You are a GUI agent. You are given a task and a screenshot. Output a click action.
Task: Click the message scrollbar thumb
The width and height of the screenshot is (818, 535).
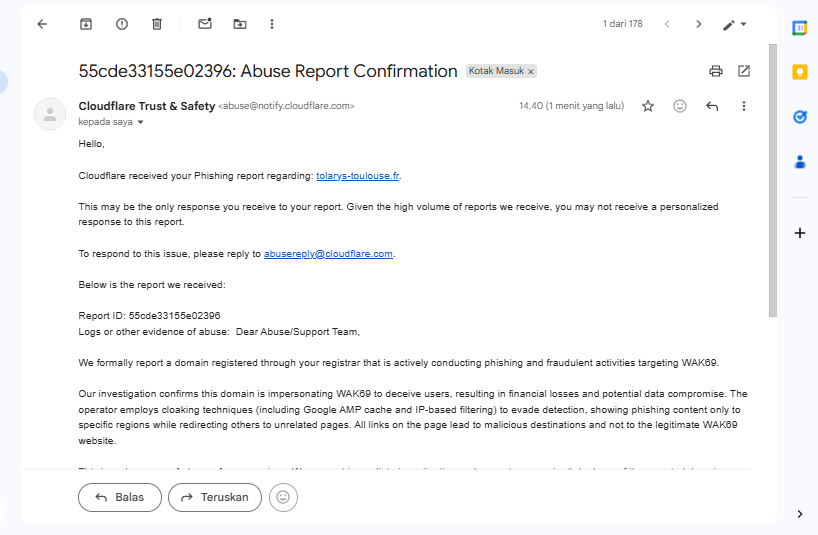tap(773, 180)
